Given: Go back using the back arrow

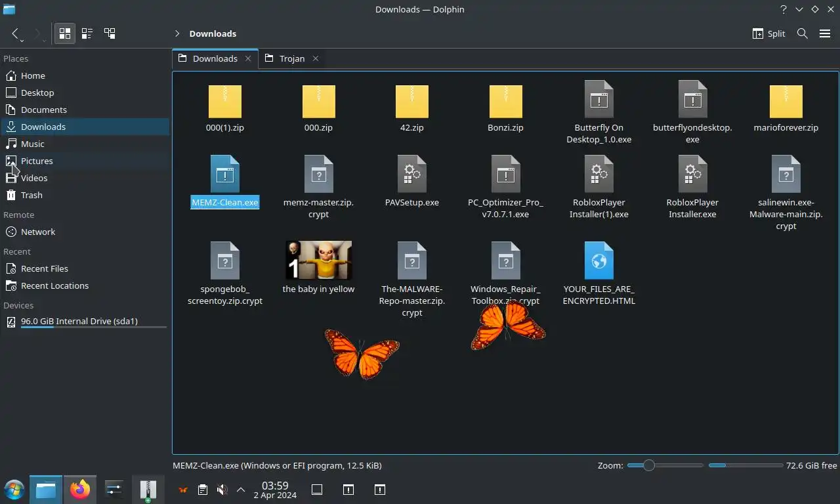Looking at the screenshot, I should point(15,33).
